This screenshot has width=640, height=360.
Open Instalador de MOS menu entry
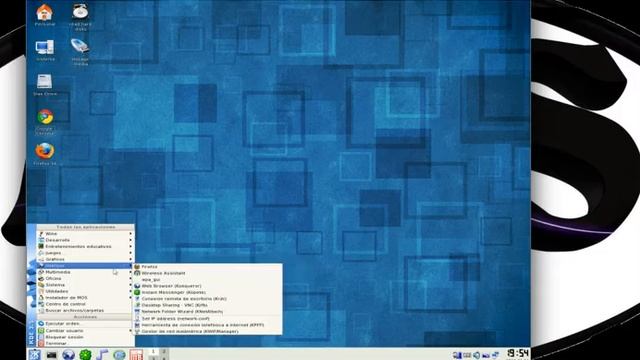[x=85, y=298]
